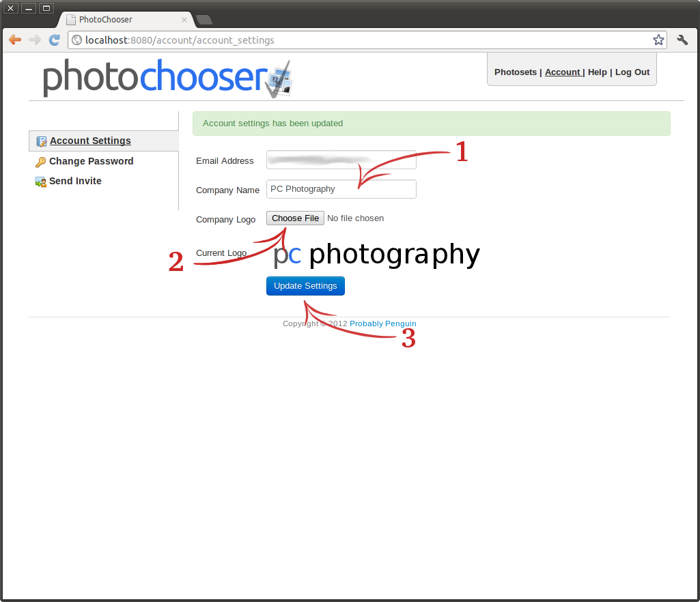The height and width of the screenshot is (602, 700).
Task: Click the Account Settings sidebar icon
Action: [41, 141]
